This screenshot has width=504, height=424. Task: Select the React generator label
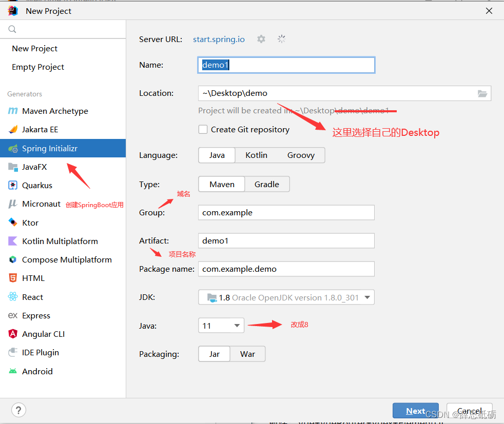[32, 297]
